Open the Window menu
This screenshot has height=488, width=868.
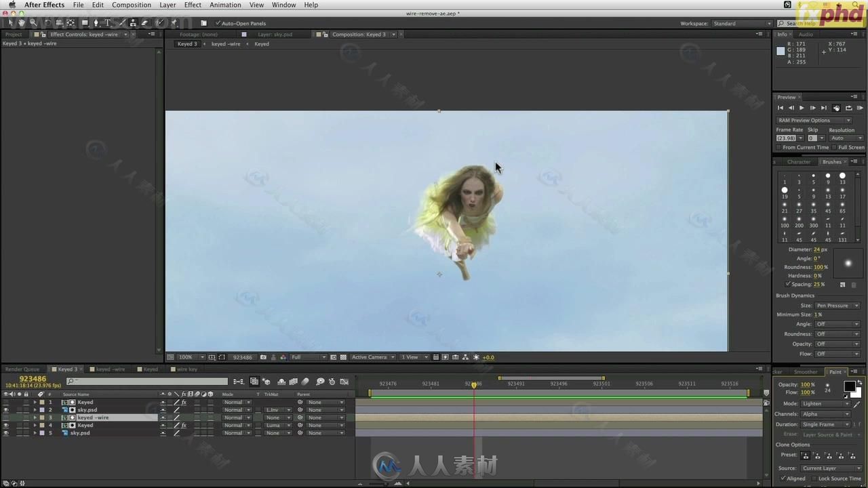click(x=283, y=5)
